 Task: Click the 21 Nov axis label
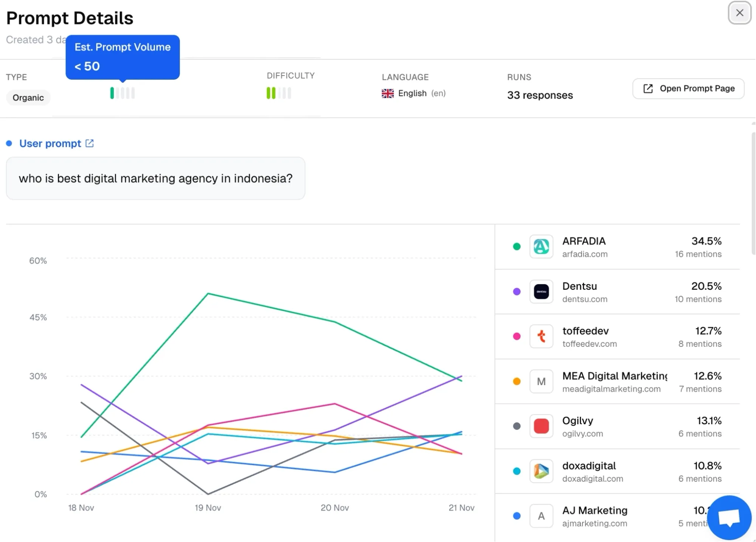[461, 508]
